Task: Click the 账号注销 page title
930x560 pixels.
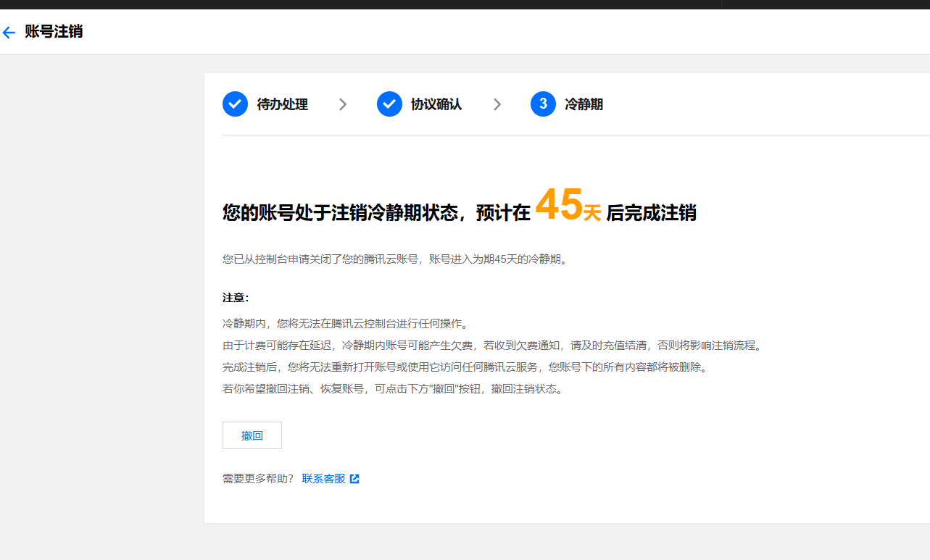Action: click(54, 32)
